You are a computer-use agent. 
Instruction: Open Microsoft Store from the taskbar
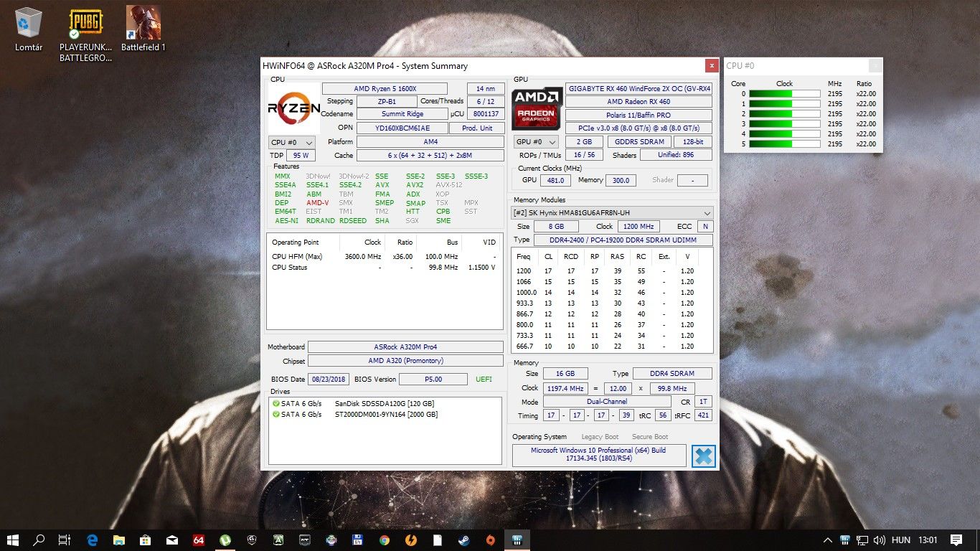pyautogui.click(x=145, y=540)
